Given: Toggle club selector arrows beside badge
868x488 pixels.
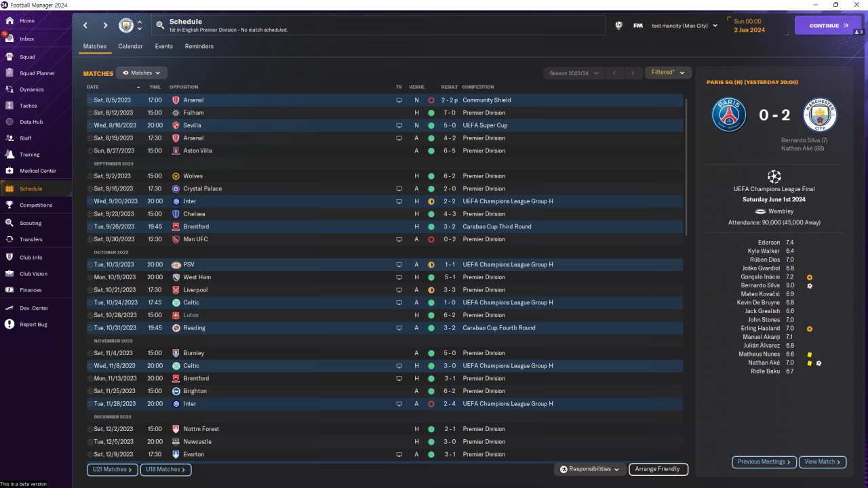Looking at the screenshot, I should pyautogui.click(x=140, y=26).
